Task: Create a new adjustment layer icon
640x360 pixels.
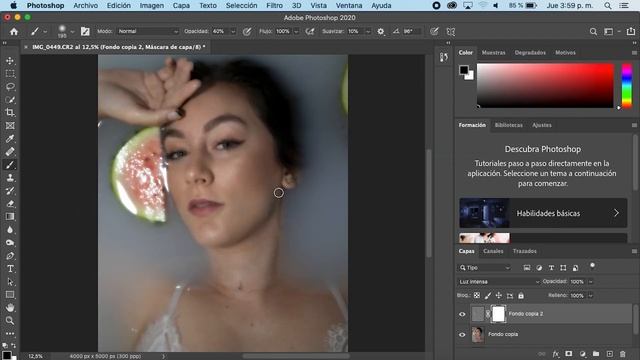Action: click(x=582, y=354)
